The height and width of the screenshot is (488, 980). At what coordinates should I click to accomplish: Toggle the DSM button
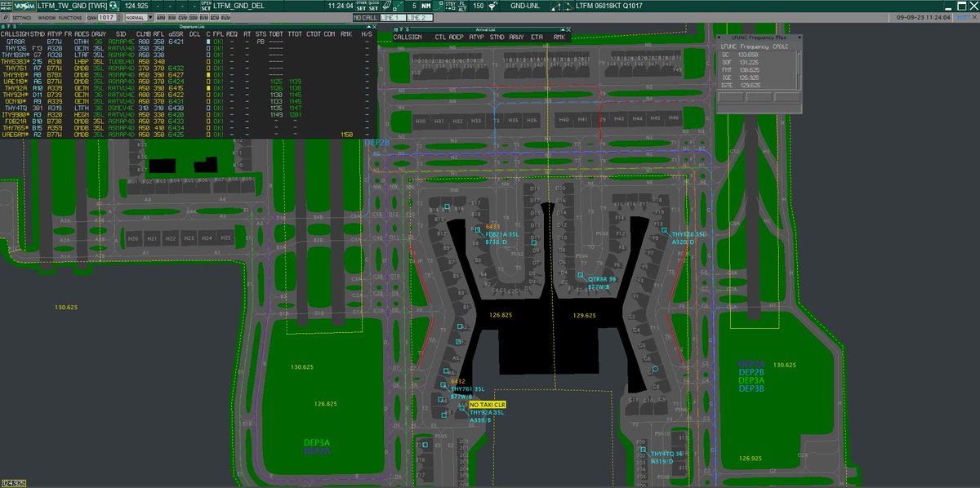coord(193,16)
